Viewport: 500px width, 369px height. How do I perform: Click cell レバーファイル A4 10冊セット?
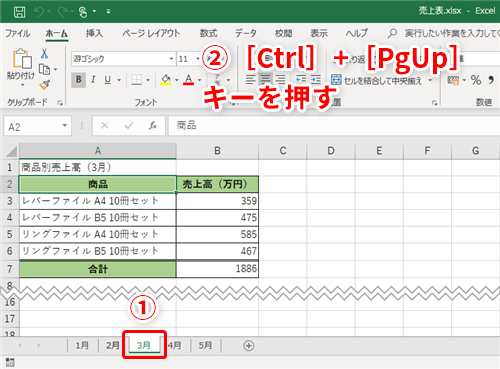point(98,201)
